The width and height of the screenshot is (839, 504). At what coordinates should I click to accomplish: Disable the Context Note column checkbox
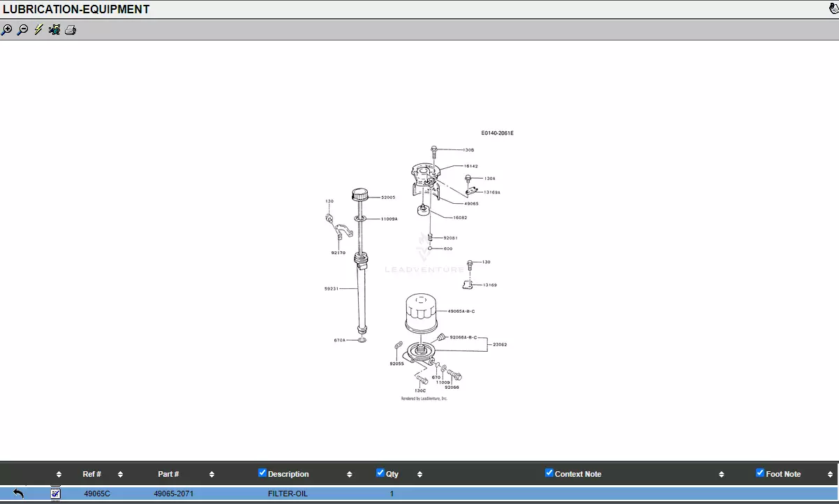pyautogui.click(x=549, y=473)
